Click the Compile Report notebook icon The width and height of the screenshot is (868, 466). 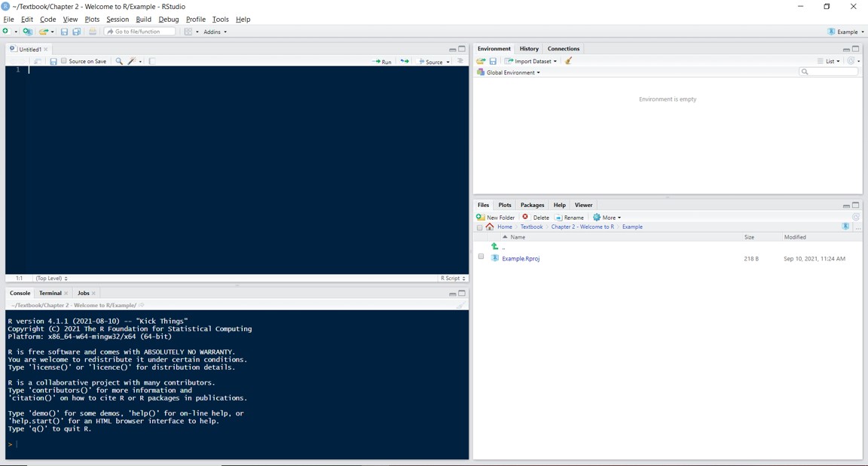[x=152, y=61]
